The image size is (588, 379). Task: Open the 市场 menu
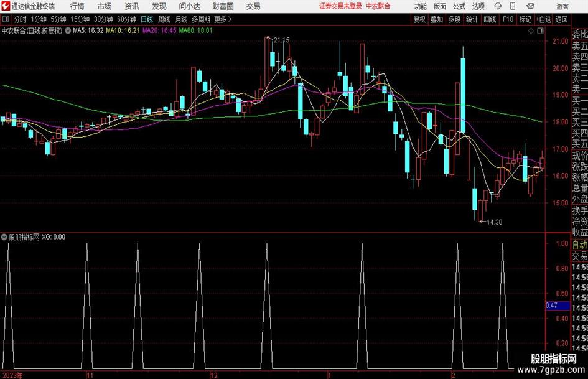tap(105, 6)
